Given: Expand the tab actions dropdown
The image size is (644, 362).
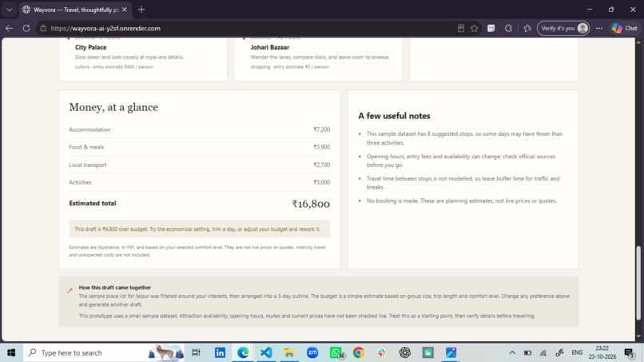Looking at the screenshot, I should pos(9,10).
